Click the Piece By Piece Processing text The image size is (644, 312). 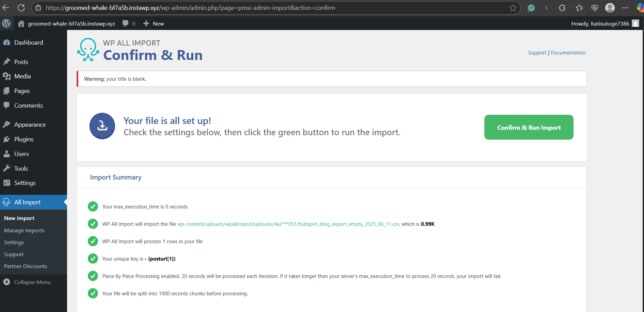302,276
